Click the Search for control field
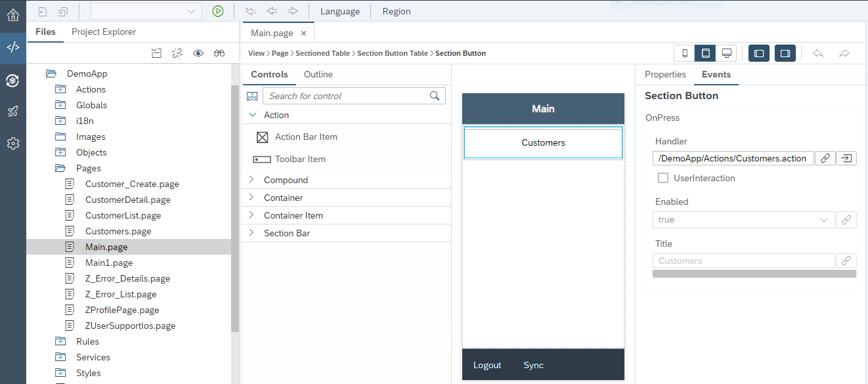Image resolution: width=868 pixels, height=384 pixels. tap(347, 96)
